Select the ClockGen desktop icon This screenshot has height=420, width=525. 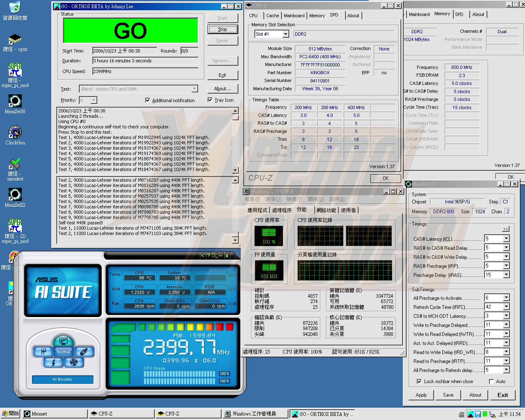(15, 135)
